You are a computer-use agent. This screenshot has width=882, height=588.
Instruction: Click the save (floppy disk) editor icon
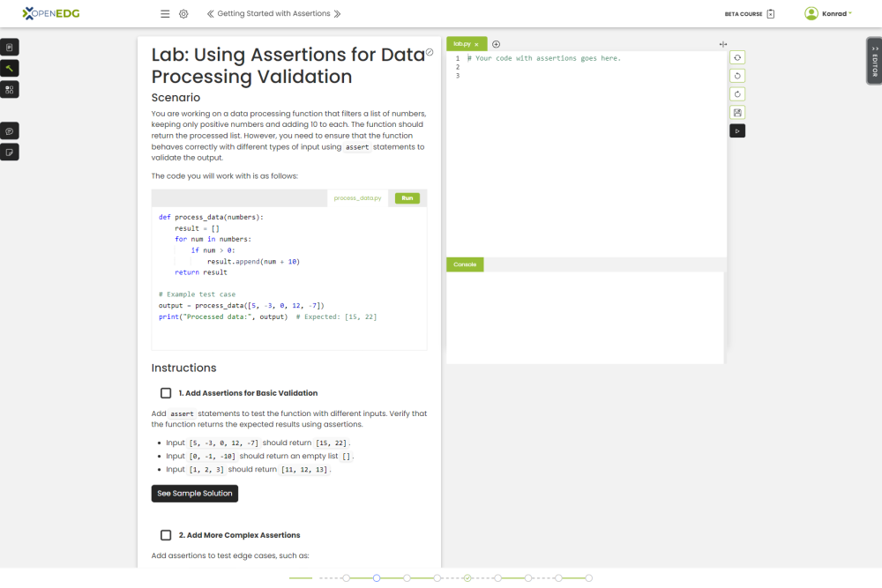737,112
